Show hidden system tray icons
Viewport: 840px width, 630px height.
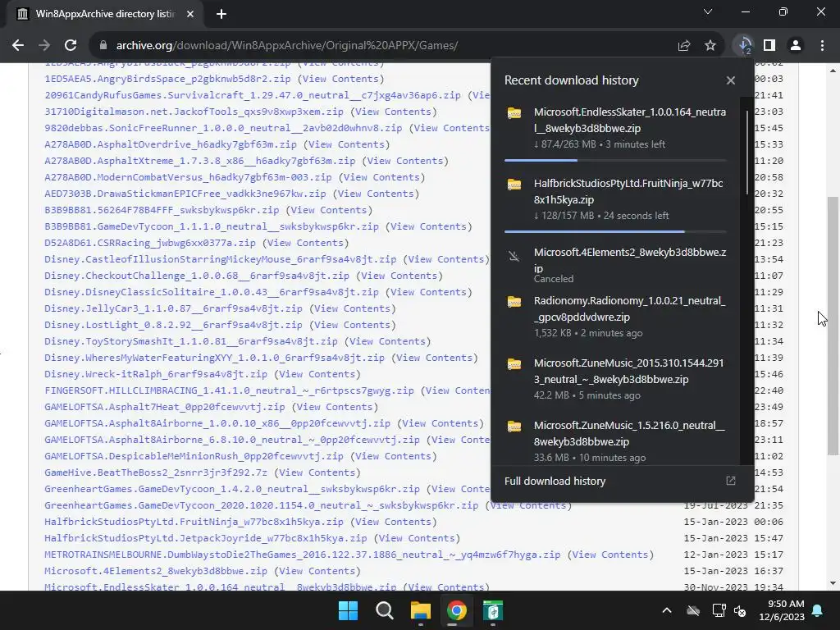[x=666, y=610]
